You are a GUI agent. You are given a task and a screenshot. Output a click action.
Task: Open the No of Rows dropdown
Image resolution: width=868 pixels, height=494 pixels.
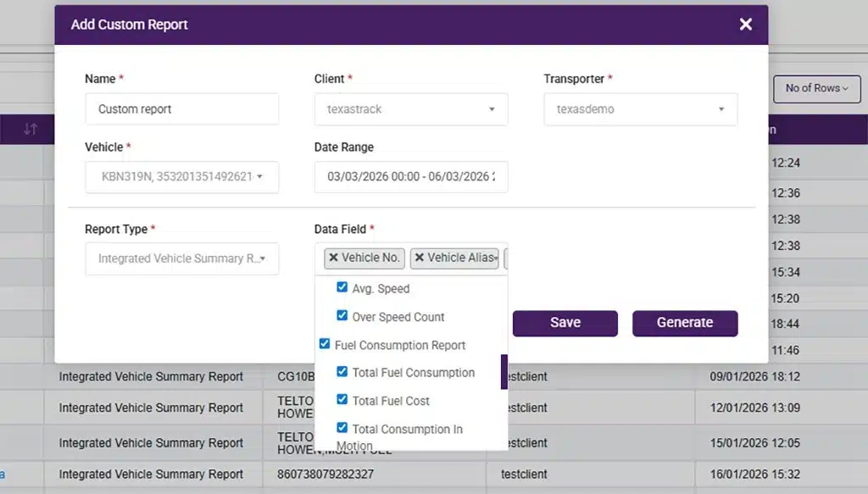tap(816, 89)
